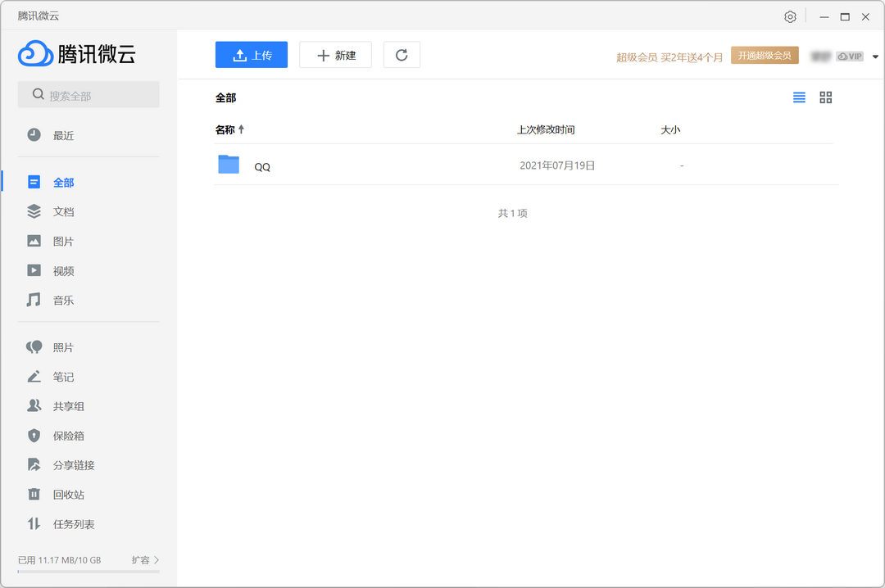Image resolution: width=885 pixels, height=588 pixels.
Task: Open the 最近 (Recent) section
Action: (63, 135)
